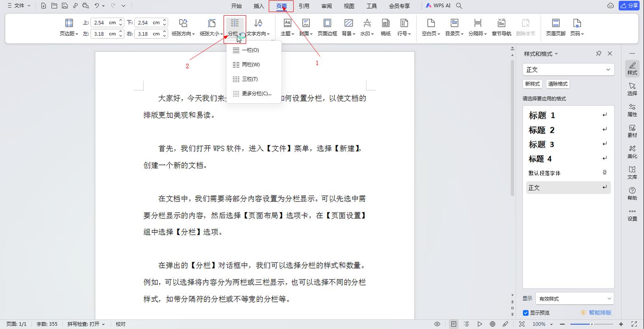Image resolution: width=644 pixels, height=329 pixels.
Task: Open the 帮助 help sidebar tool
Action: [x=632, y=194]
